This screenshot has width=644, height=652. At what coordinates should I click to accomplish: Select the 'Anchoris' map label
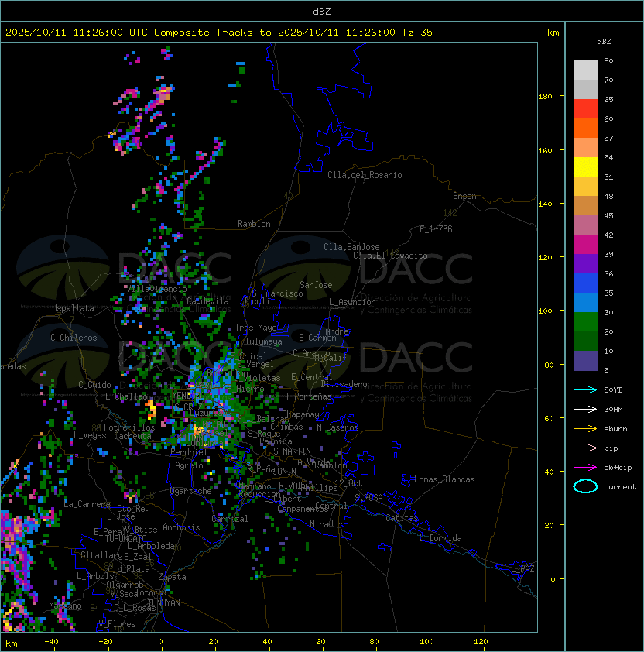[181, 527]
